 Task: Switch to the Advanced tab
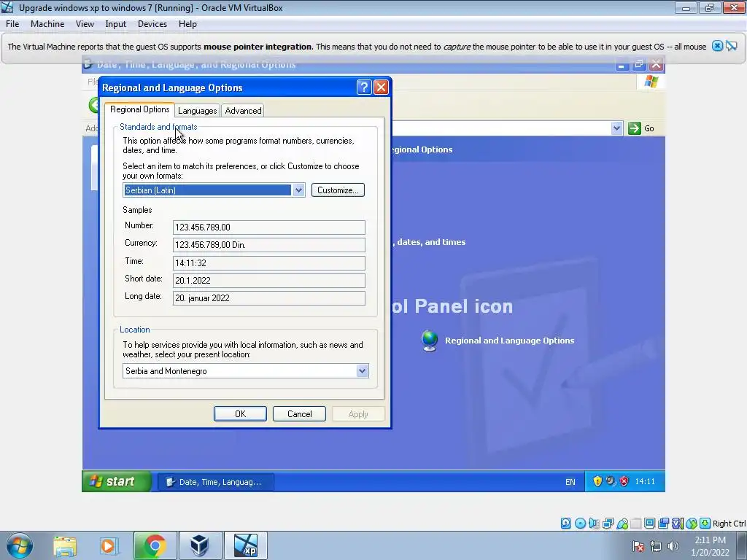(243, 111)
